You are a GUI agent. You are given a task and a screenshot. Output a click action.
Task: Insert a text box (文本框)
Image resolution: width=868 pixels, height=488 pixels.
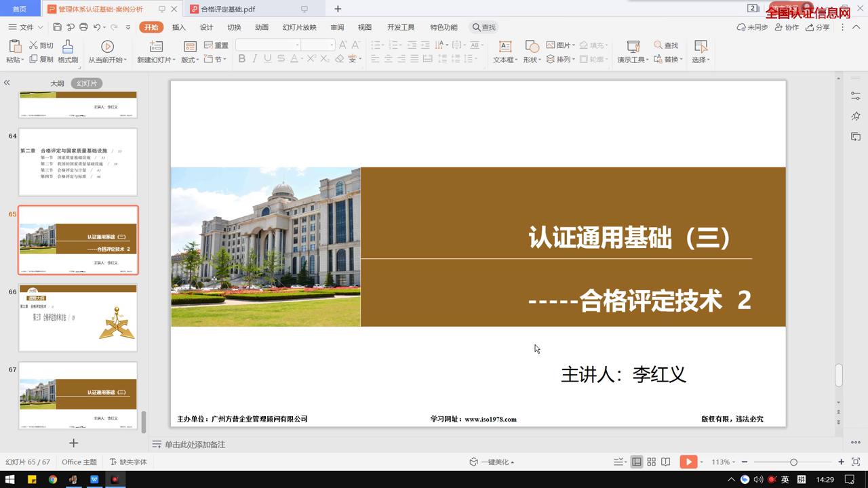pyautogui.click(x=505, y=52)
